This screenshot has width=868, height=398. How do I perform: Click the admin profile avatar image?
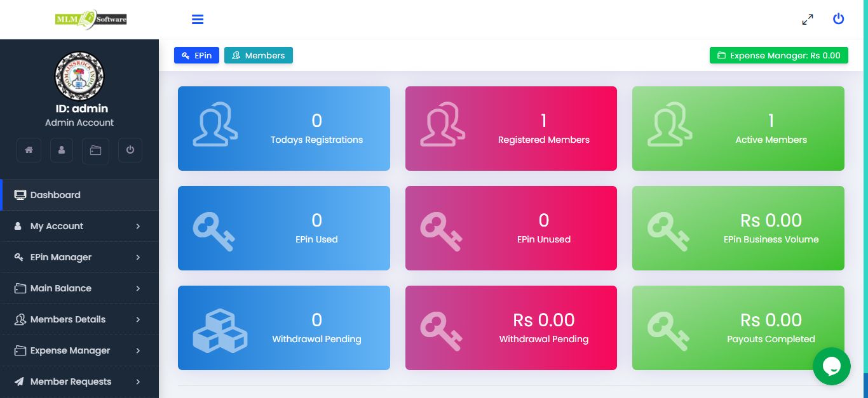pyautogui.click(x=79, y=76)
